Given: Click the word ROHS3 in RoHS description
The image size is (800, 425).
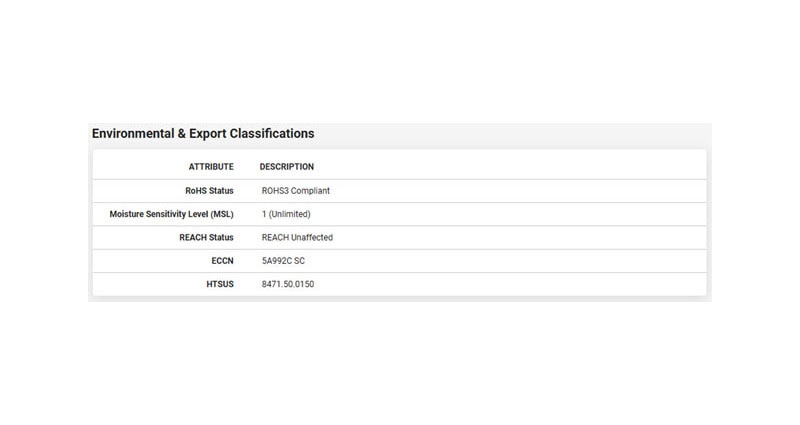Looking at the screenshot, I should point(275,190).
